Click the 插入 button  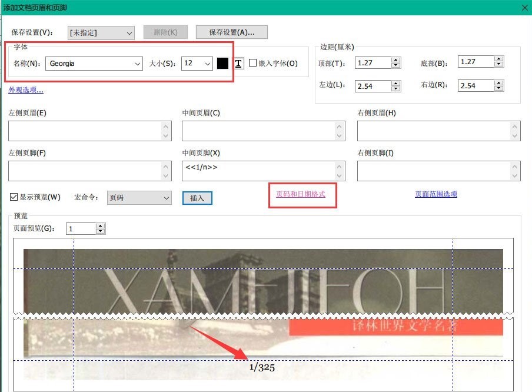point(197,198)
